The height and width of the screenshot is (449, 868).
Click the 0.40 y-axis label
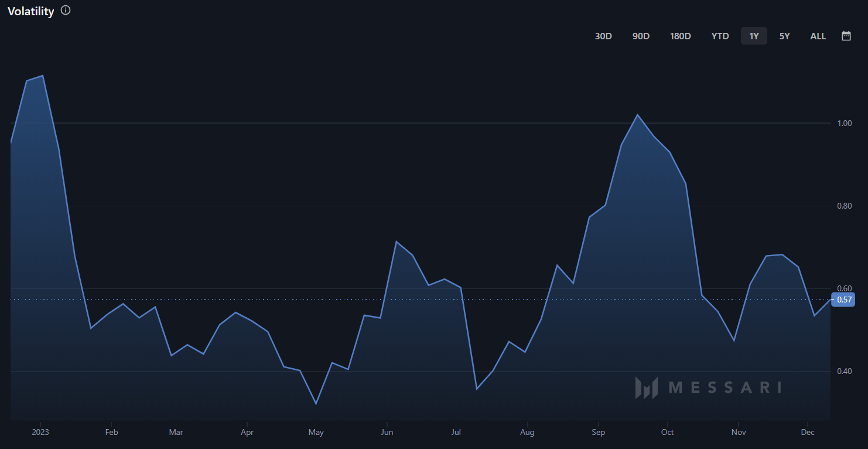click(x=844, y=371)
